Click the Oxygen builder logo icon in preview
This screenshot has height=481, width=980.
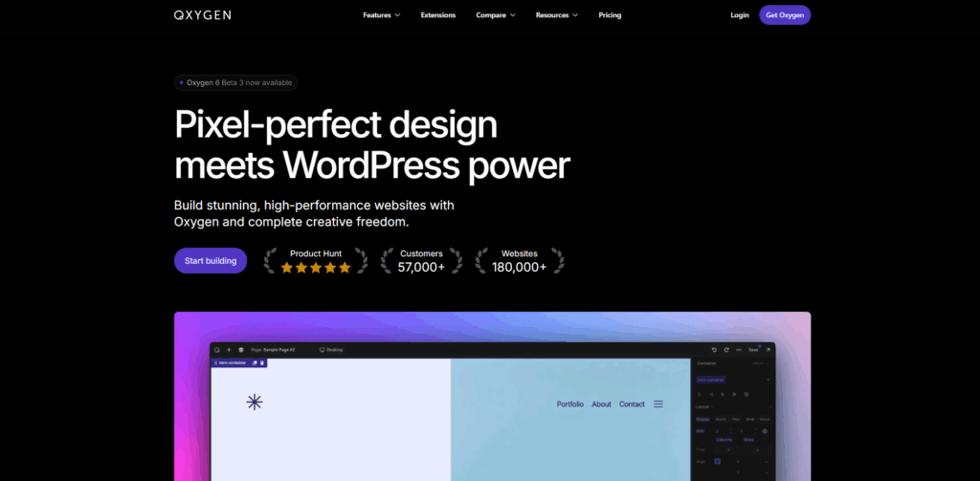pos(217,350)
